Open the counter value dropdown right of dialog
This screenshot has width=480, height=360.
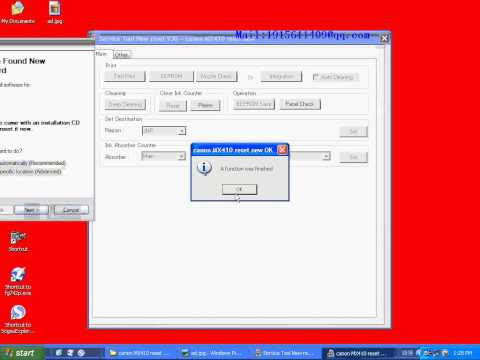click(x=327, y=156)
